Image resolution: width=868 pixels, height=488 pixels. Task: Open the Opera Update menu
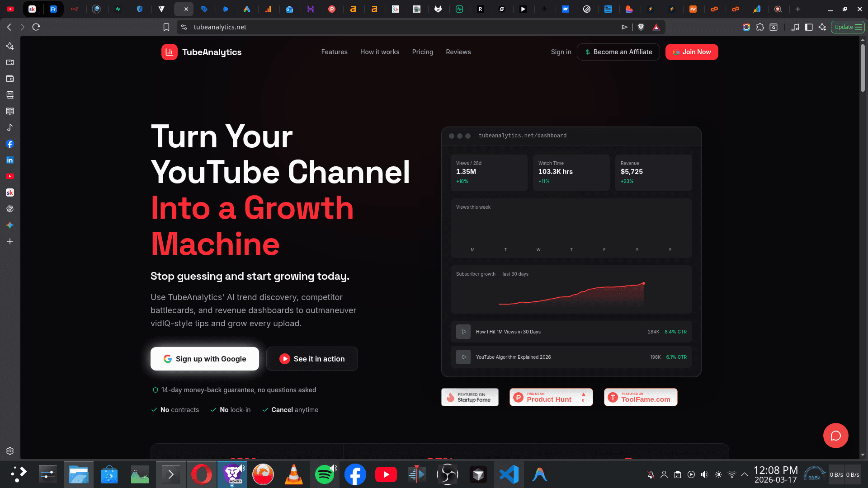tap(848, 27)
